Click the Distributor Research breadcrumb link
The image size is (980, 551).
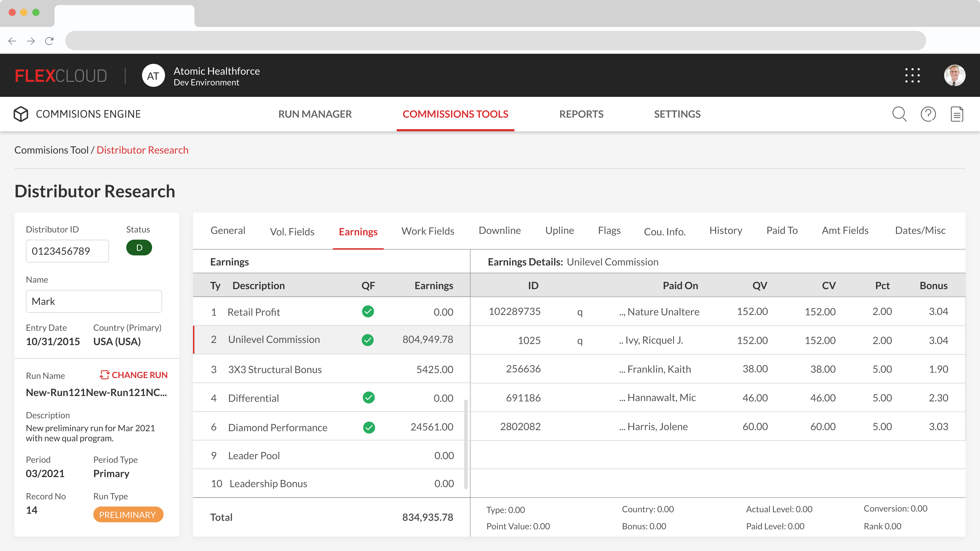pyautogui.click(x=142, y=150)
